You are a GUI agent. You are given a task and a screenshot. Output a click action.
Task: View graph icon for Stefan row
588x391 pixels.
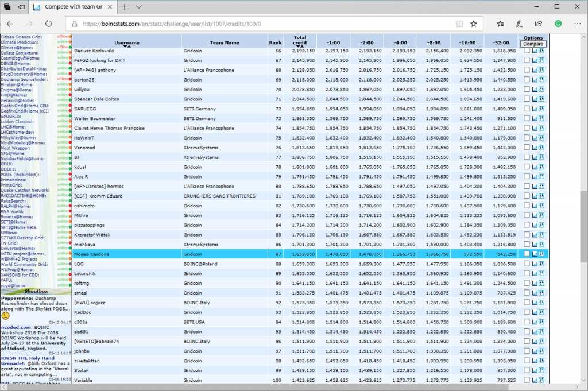(x=535, y=370)
